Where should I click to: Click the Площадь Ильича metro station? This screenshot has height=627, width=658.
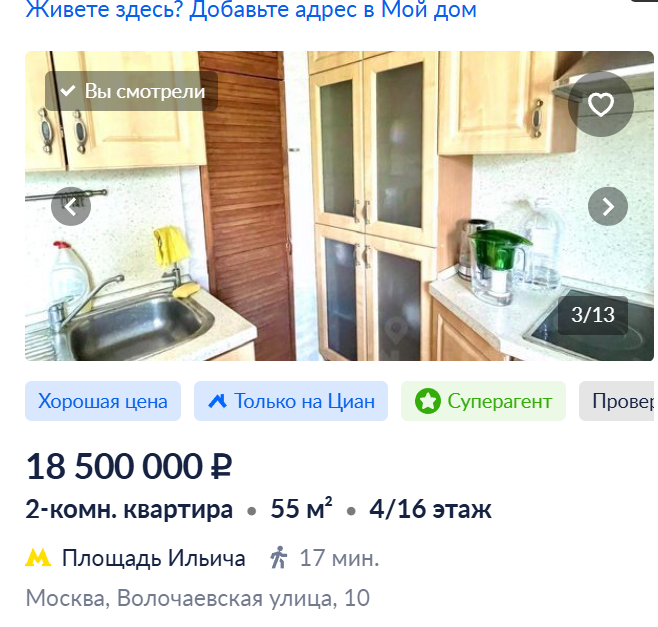coord(154,558)
